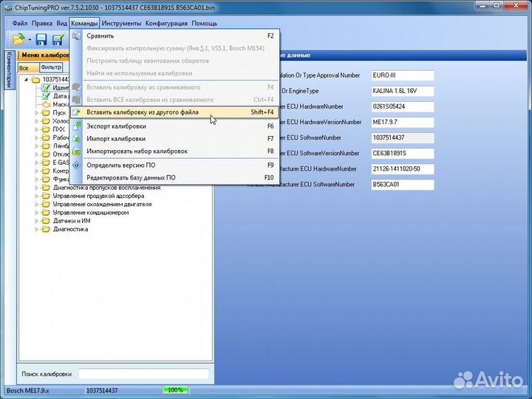Click the Импортировать набор калибровок icon

point(76,151)
